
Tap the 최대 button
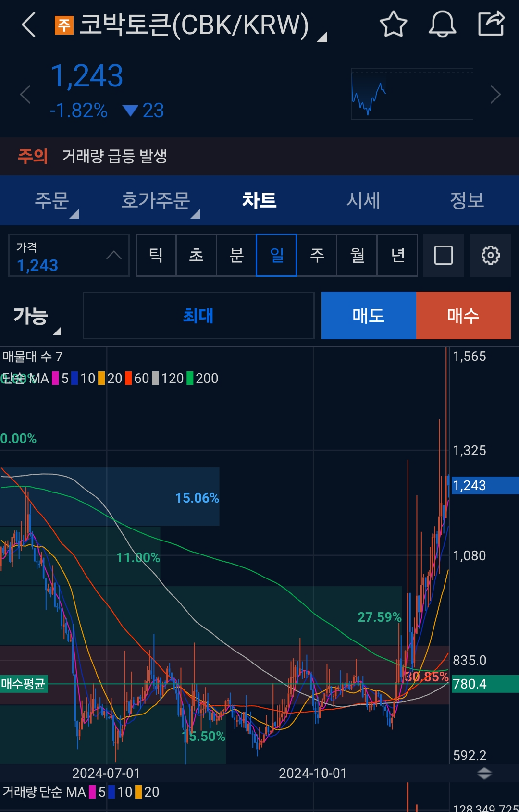[x=198, y=316]
